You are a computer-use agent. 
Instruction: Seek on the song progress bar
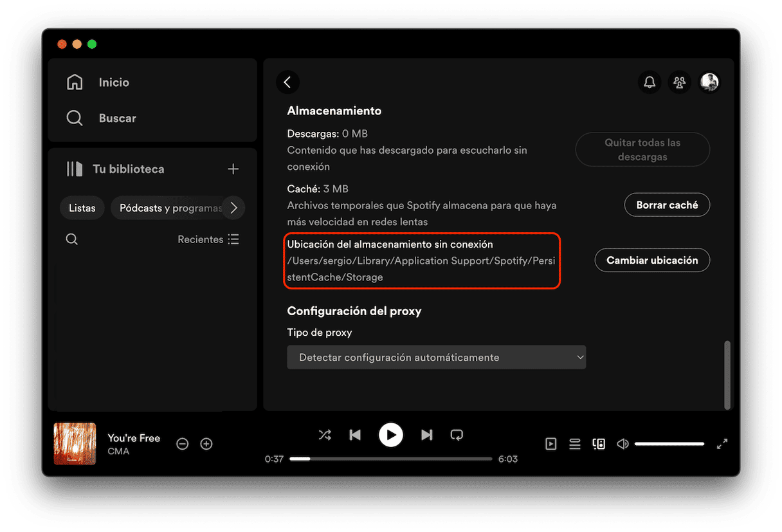point(391,459)
